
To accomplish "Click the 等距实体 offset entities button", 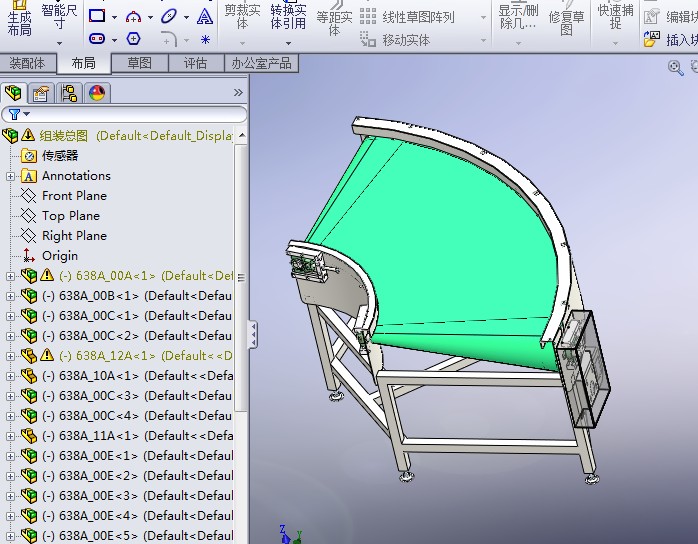I will point(334,20).
